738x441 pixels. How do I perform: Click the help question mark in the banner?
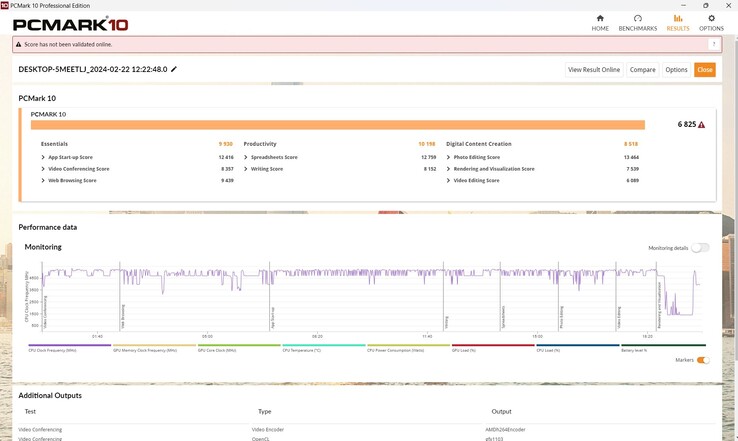(x=714, y=45)
